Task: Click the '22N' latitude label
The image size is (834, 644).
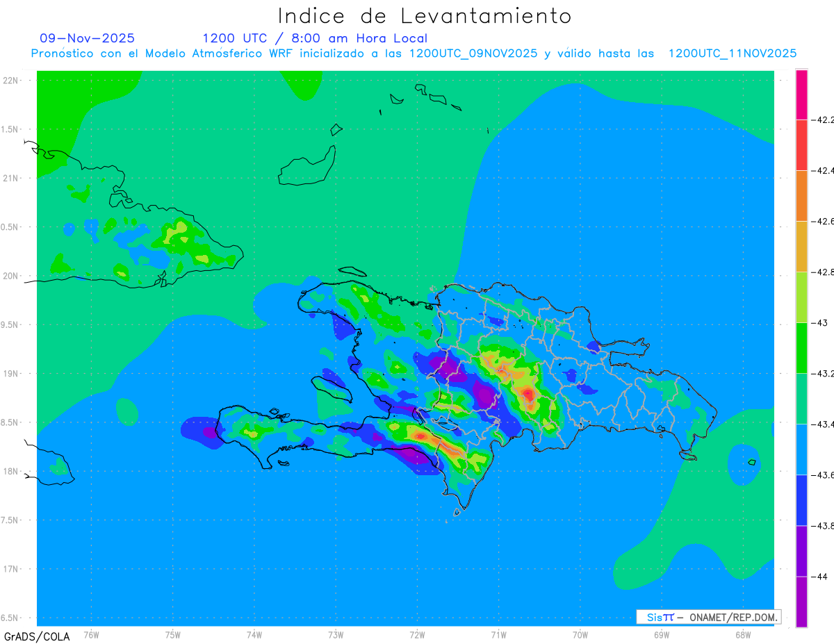Action: 10,81
